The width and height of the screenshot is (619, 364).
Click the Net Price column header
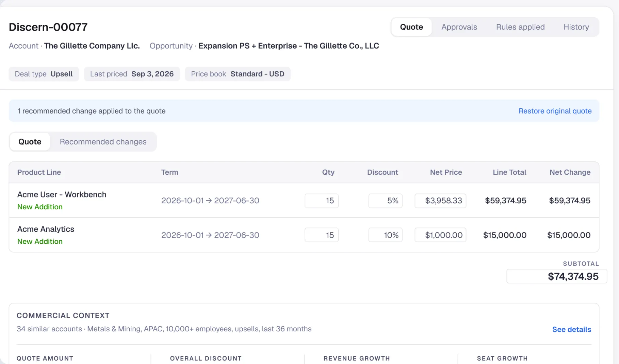click(446, 172)
